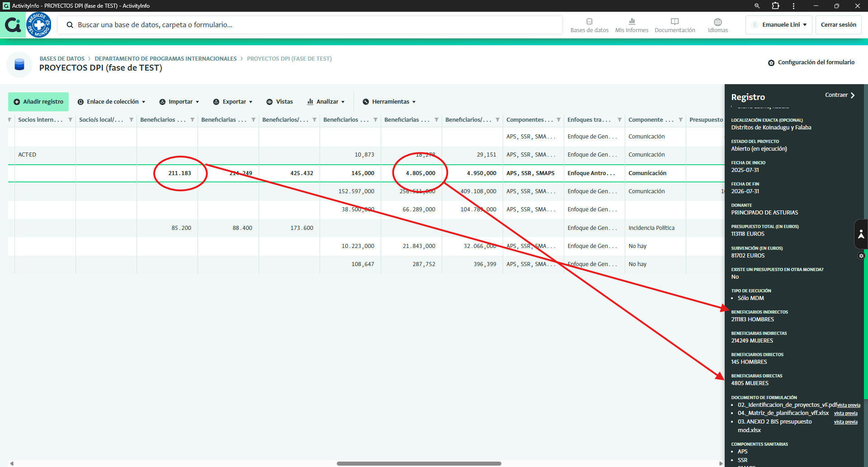Expand the Exportar dropdown
The height and width of the screenshot is (467, 868).
click(233, 102)
